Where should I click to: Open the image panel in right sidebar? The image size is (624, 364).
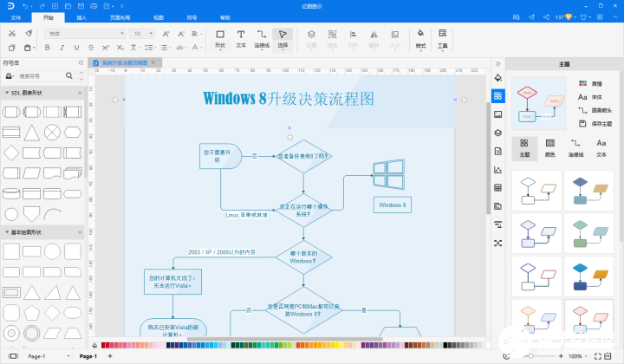click(497, 114)
